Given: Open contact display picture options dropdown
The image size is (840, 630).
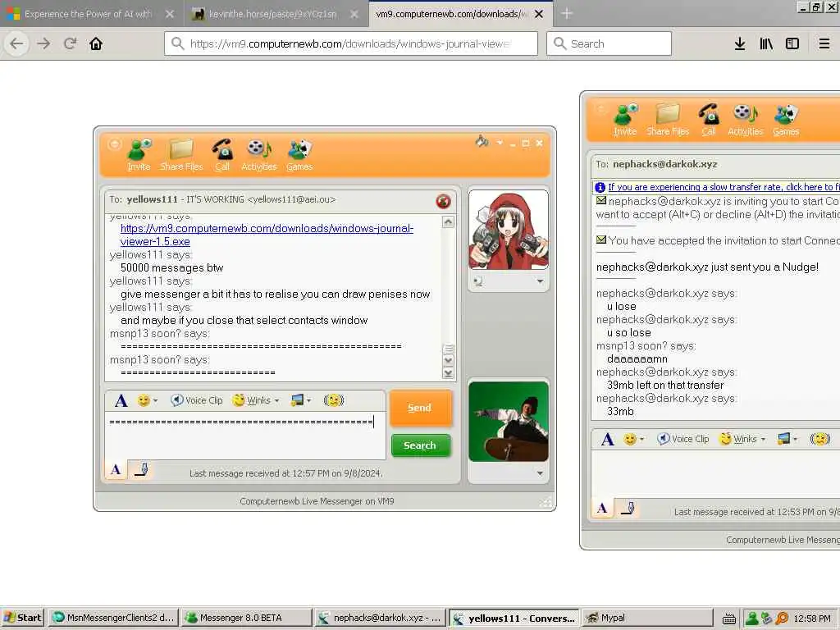Looking at the screenshot, I should click(x=540, y=281).
